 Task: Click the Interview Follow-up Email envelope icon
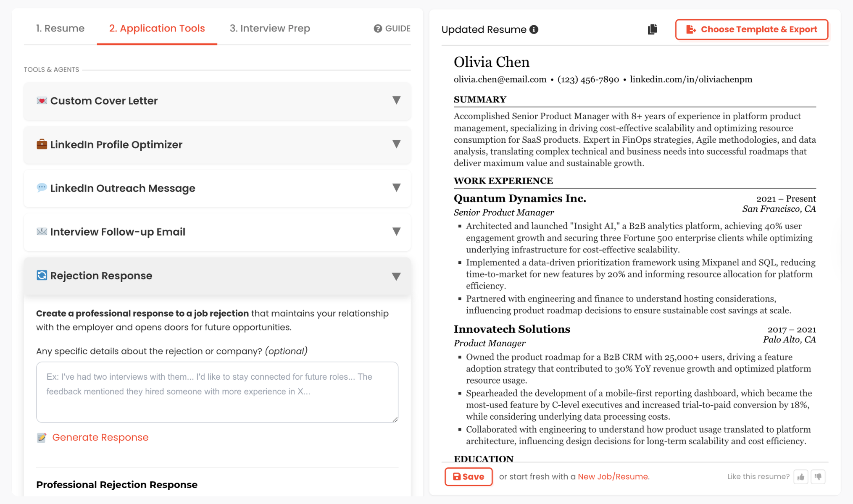[42, 232]
